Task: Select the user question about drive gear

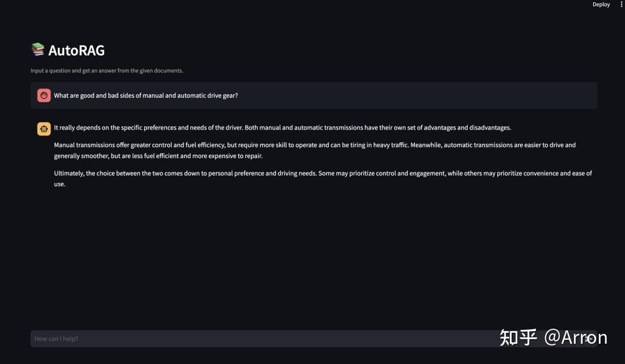Action: (146, 95)
